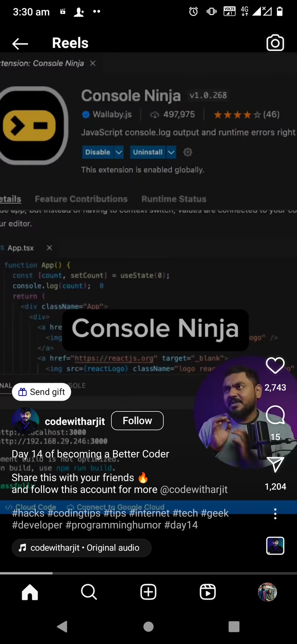This screenshot has width=297, height=644.
Task: Like the reel with heart icon
Action: coord(275,365)
